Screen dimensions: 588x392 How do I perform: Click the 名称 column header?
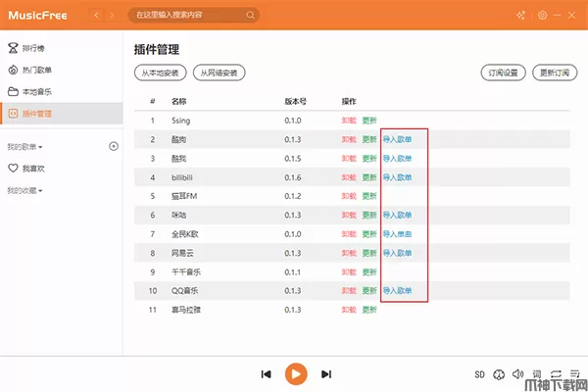179,101
